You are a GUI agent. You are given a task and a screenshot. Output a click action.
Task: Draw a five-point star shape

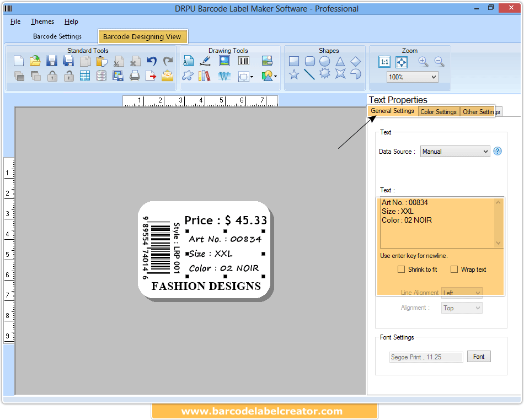point(294,74)
